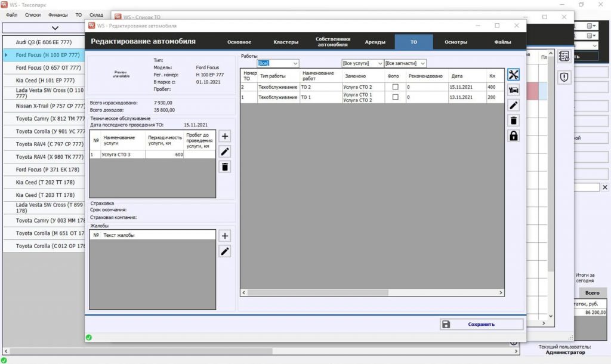The width and height of the screenshot is (611, 364).
Task: Open the Файл menu
Action: pyautogui.click(x=11, y=15)
